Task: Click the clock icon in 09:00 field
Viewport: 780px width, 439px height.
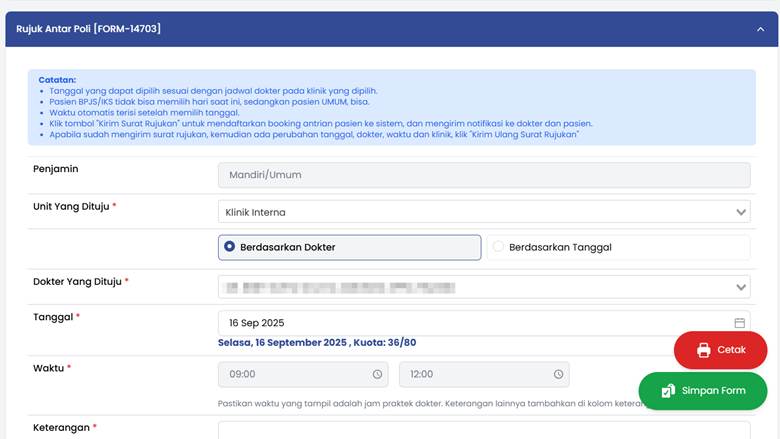Action: pyautogui.click(x=377, y=374)
